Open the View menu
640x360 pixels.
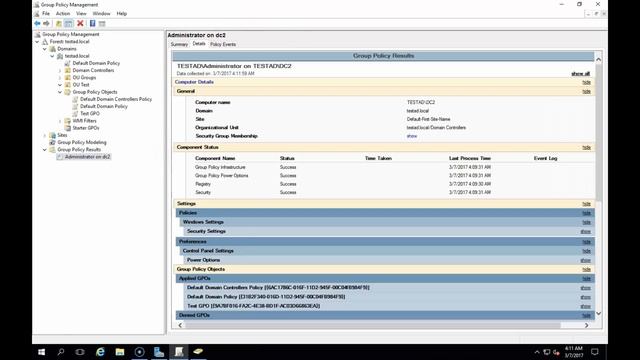pos(81,13)
